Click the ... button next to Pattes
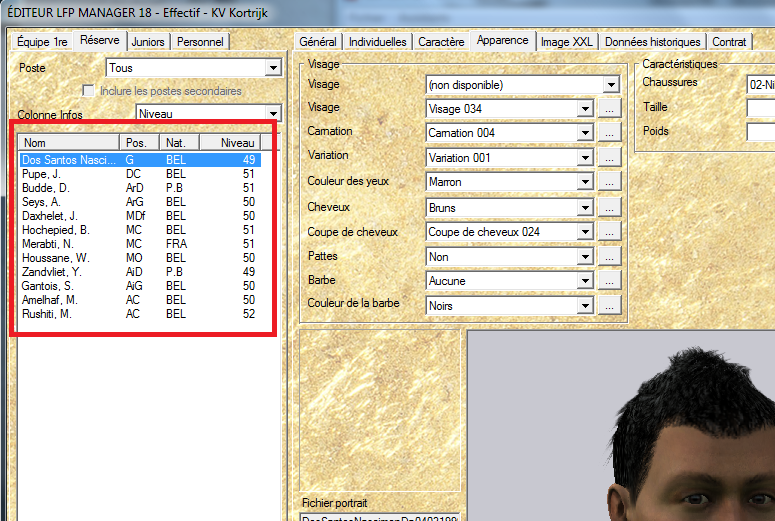775x521 pixels. [609, 257]
